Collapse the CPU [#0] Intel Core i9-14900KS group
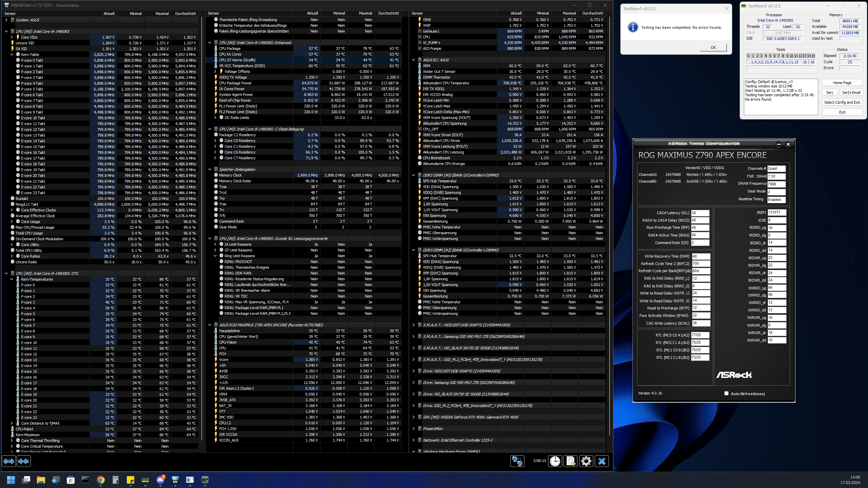Viewport: 868px width, 488px height. coord(6,32)
